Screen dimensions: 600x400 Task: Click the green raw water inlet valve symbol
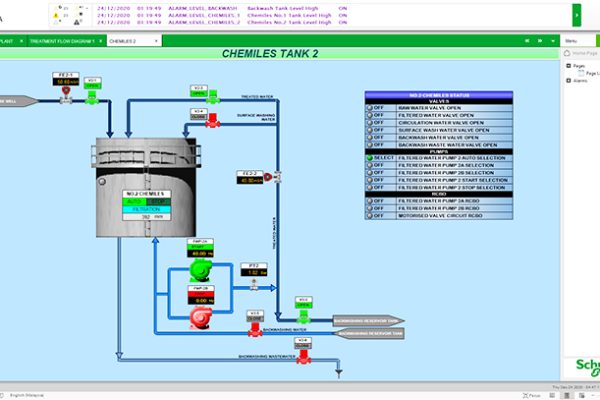click(x=92, y=98)
